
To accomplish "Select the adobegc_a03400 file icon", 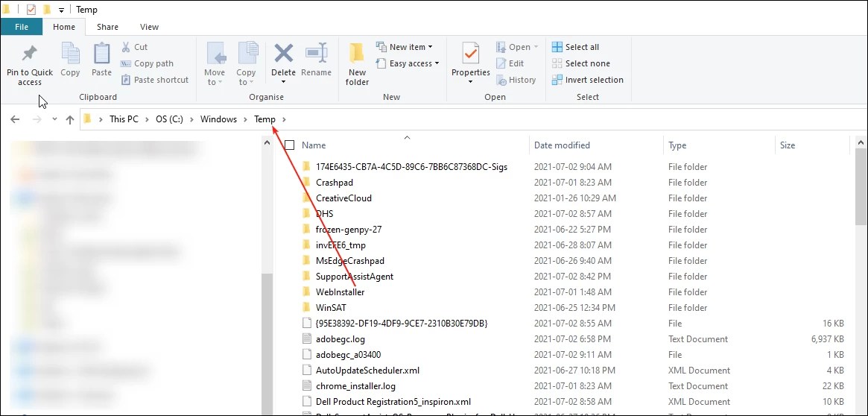I will (307, 355).
